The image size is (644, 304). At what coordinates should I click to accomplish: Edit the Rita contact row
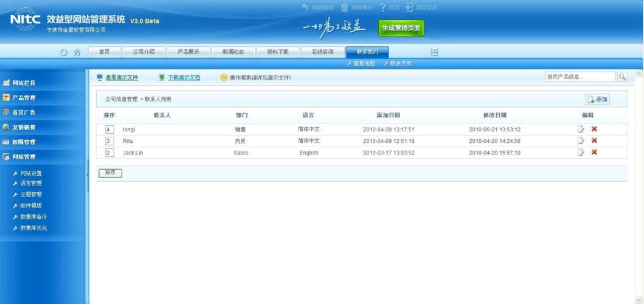coord(581,140)
